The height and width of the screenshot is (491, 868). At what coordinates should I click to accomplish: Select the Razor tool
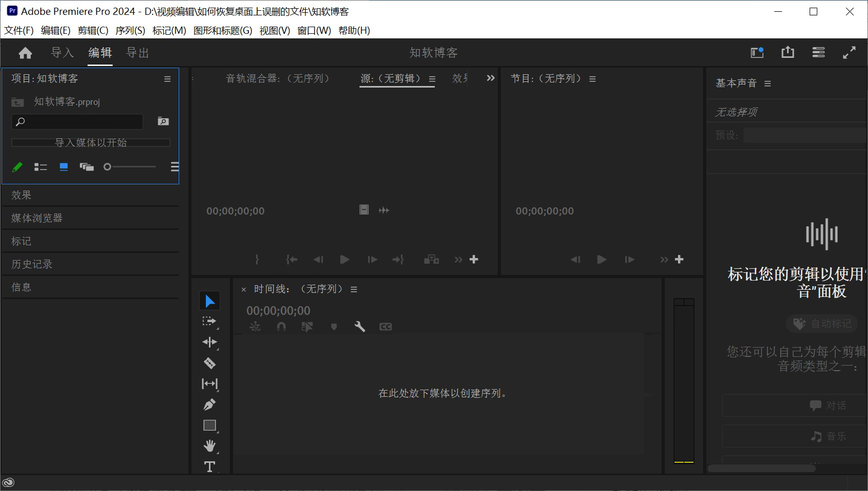209,363
